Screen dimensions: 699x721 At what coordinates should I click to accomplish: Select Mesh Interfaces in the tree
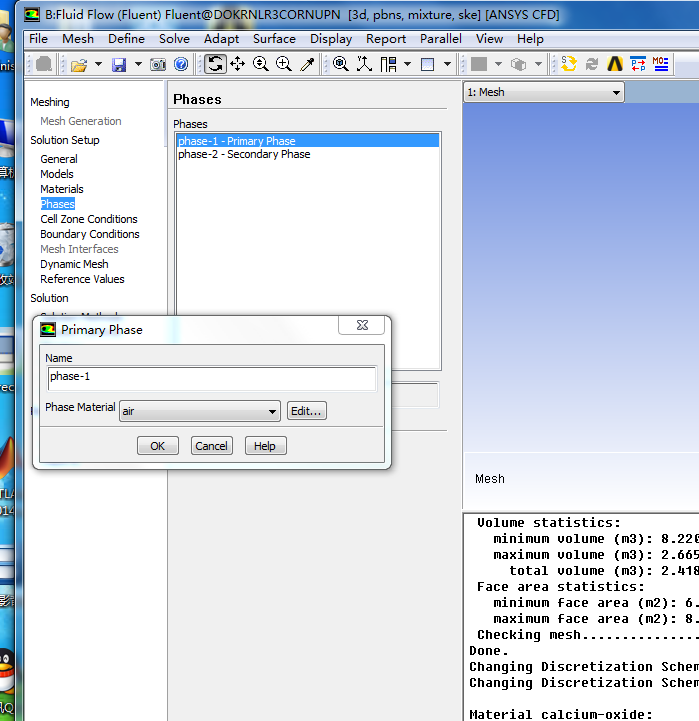(79, 249)
